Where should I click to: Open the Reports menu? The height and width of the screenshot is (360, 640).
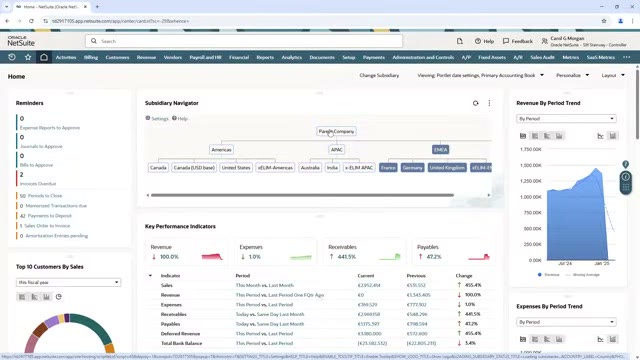point(265,57)
